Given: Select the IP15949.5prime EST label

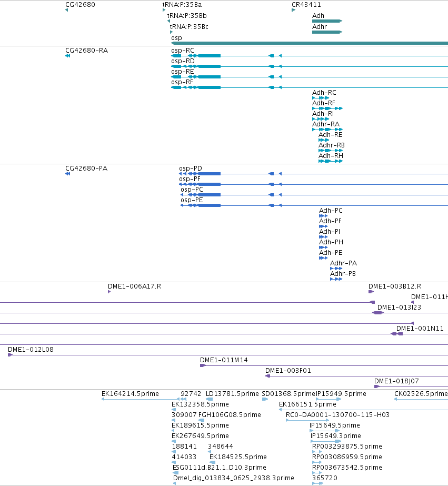Looking at the screenshot, I should [341, 394].
